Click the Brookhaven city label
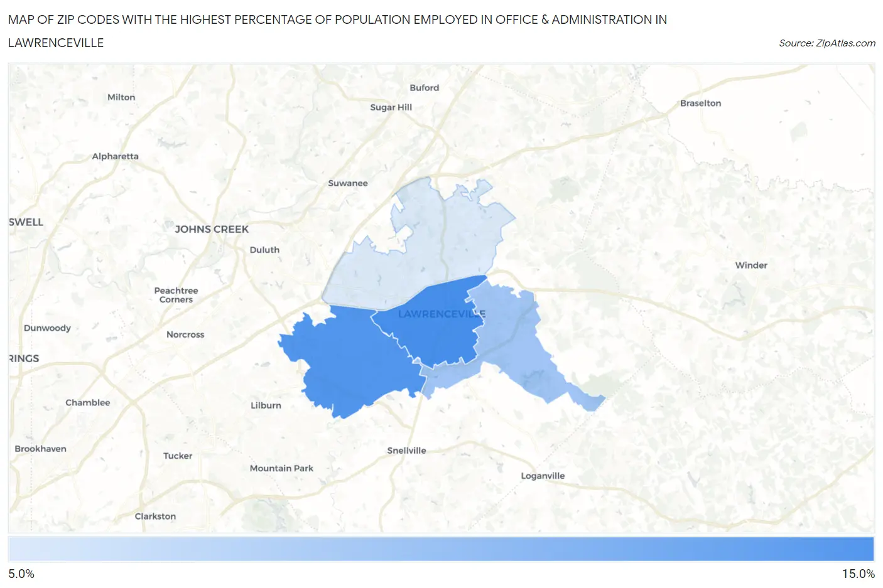The width and height of the screenshot is (883, 588). coord(40,449)
